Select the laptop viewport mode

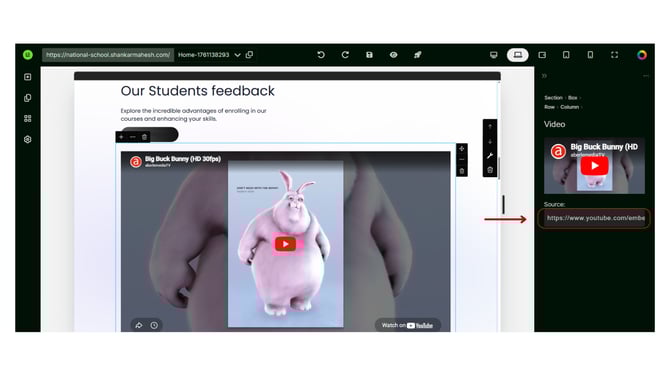(x=517, y=55)
